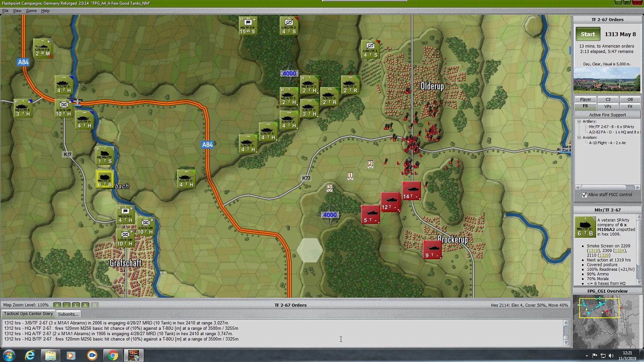The image size is (644, 362).
Task: Select the 1/RC/TF recon unit counter
Action: (x=288, y=26)
